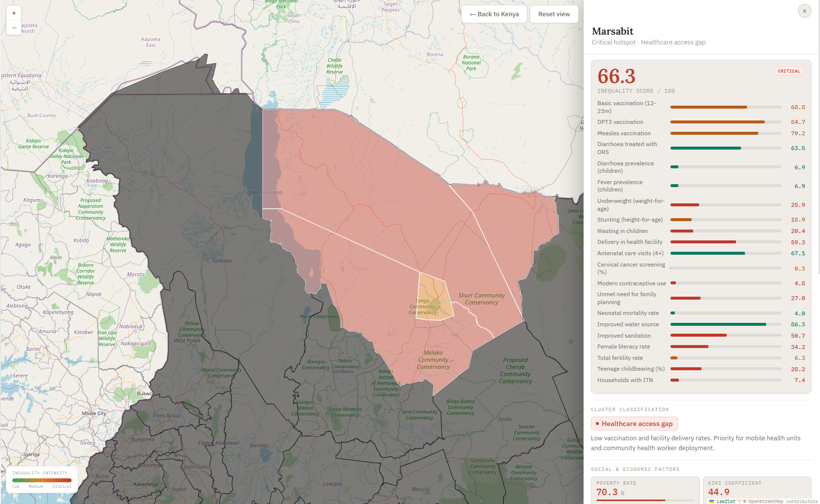Select the 'Delivery in health facility' label

(630, 242)
